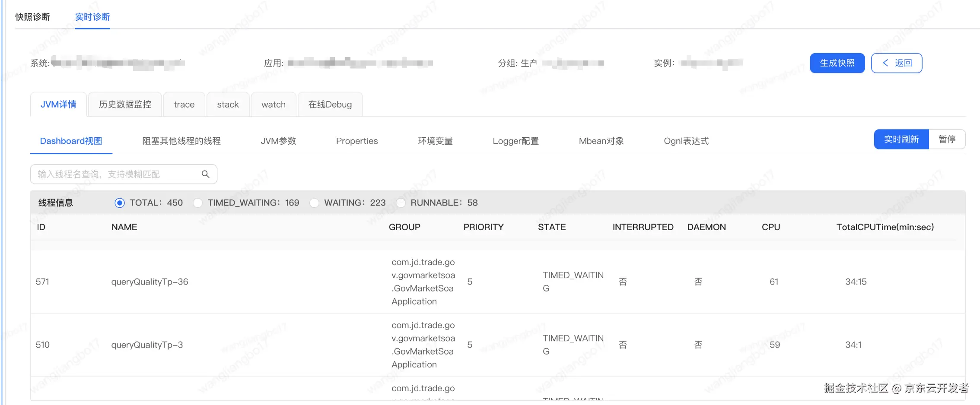Select the WAITING: 223 radio button
This screenshot has height=405, width=980.
pyautogui.click(x=314, y=203)
